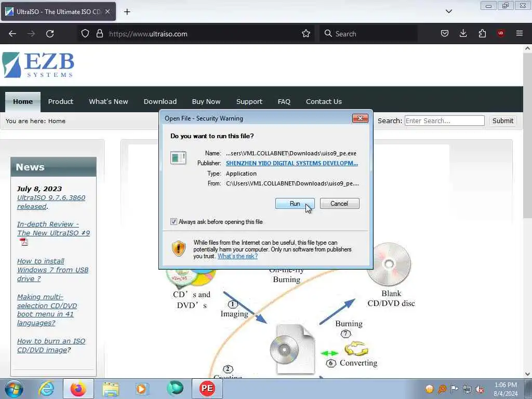Image resolution: width=532 pixels, height=399 pixels.
Task: Click the security shield warning icon
Action: pos(179,248)
